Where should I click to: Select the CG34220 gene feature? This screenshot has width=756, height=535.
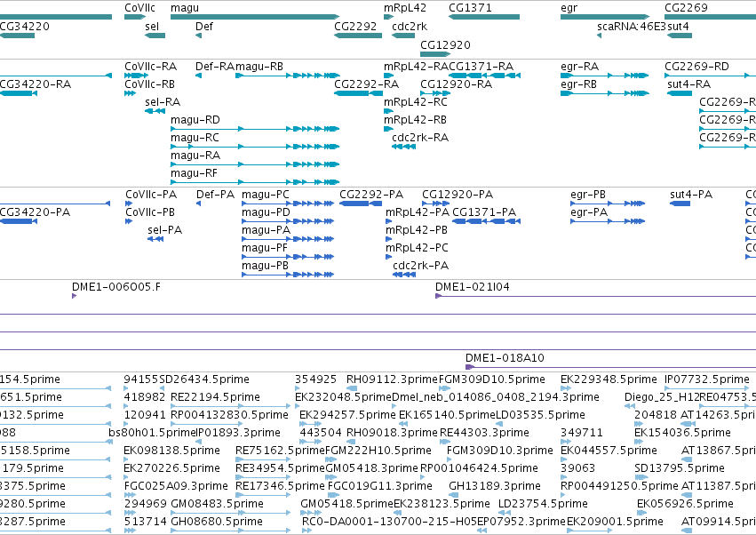coord(17,36)
